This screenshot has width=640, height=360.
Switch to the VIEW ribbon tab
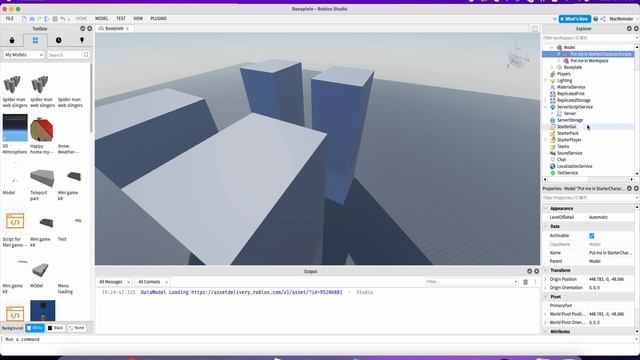tap(138, 19)
